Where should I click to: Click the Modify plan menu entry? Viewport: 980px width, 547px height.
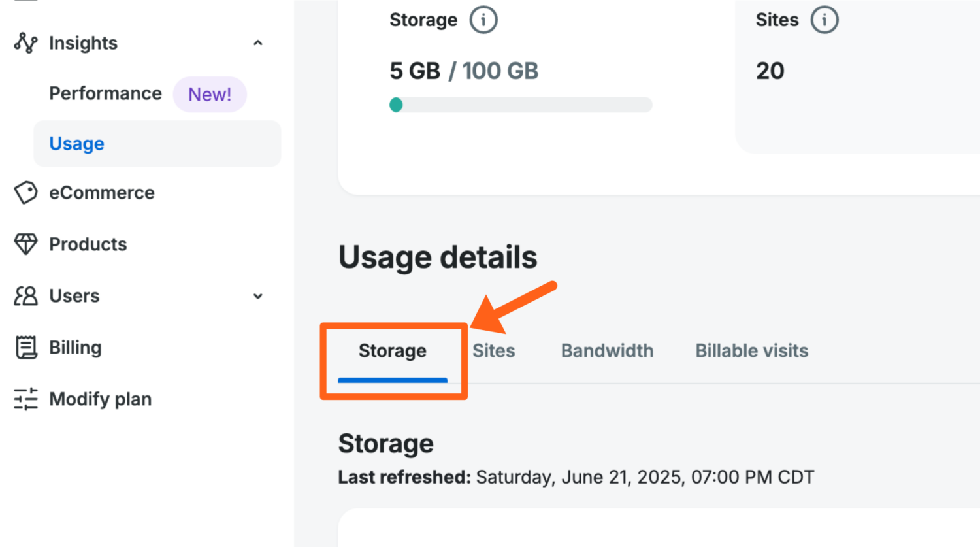100,399
